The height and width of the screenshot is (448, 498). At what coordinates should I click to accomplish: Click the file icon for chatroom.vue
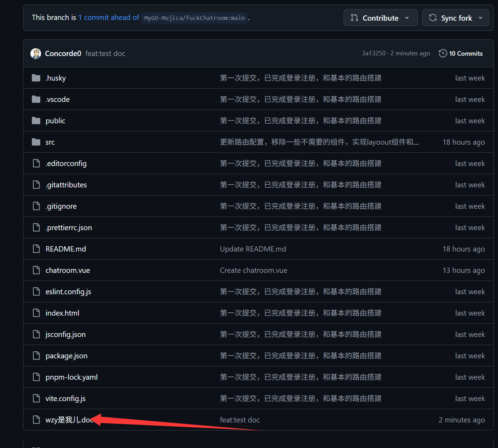[x=36, y=270]
